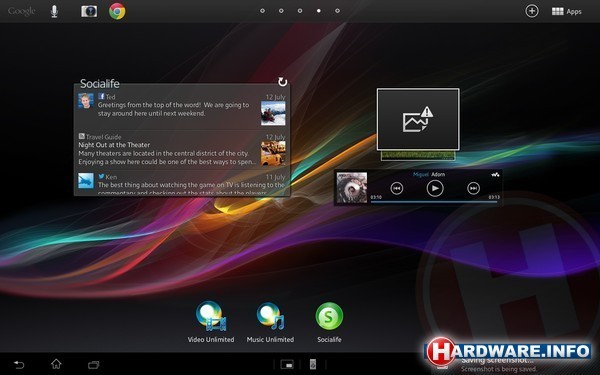Open the album art in the music widget

(x=352, y=188)
